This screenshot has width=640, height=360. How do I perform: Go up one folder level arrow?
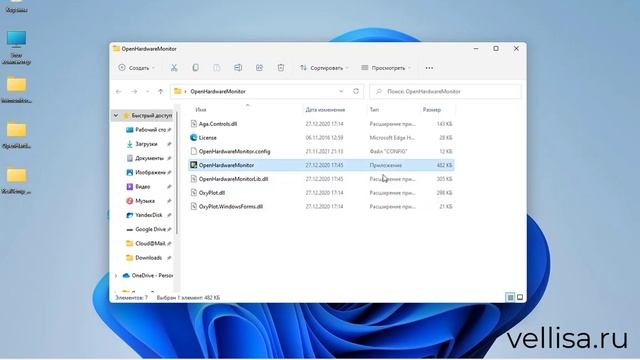(x=160, y=91)
